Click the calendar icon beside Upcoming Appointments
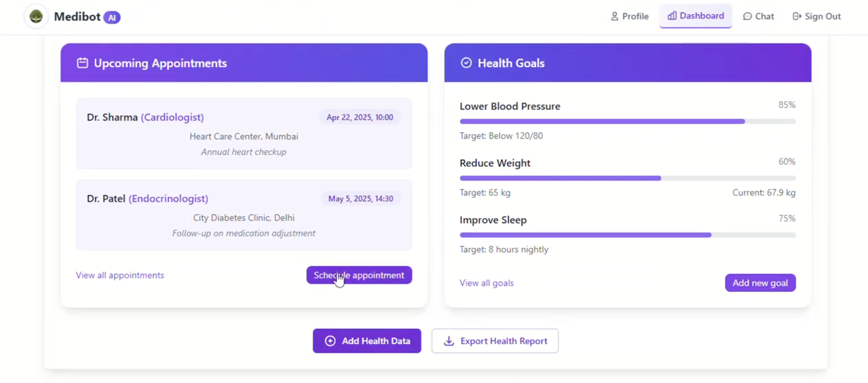This screenshot has width=868, height=383. pyautogui.click(x=82, y=63)
